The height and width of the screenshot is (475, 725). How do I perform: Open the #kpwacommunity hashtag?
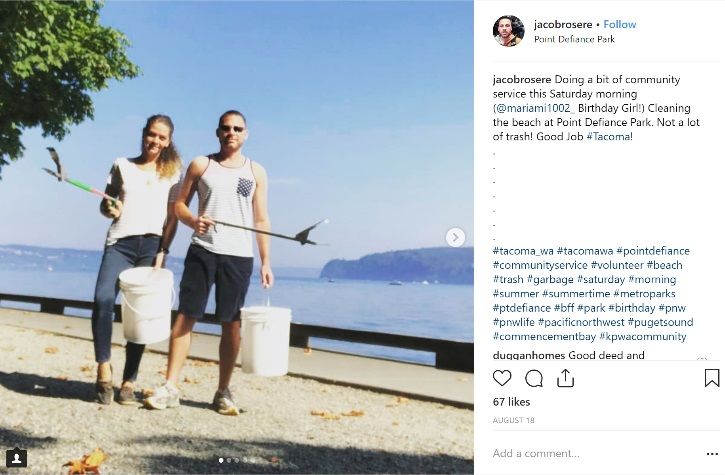643,337
